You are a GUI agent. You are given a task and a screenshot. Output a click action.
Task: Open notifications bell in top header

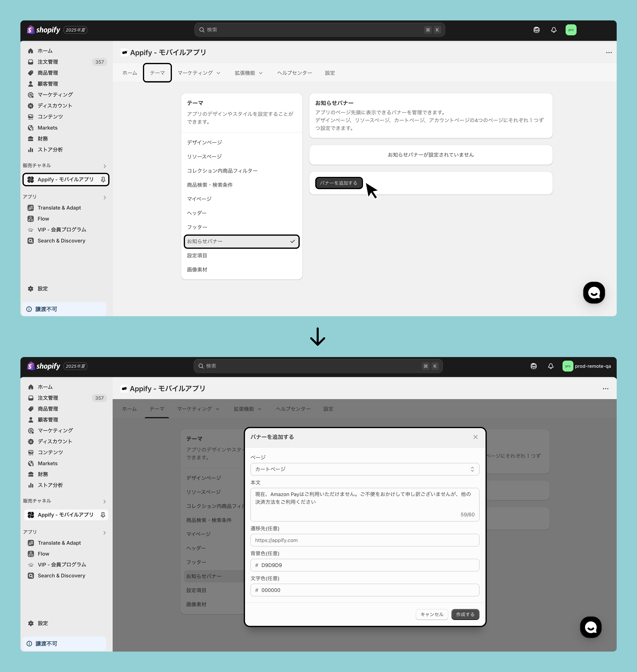coord(554,30)
